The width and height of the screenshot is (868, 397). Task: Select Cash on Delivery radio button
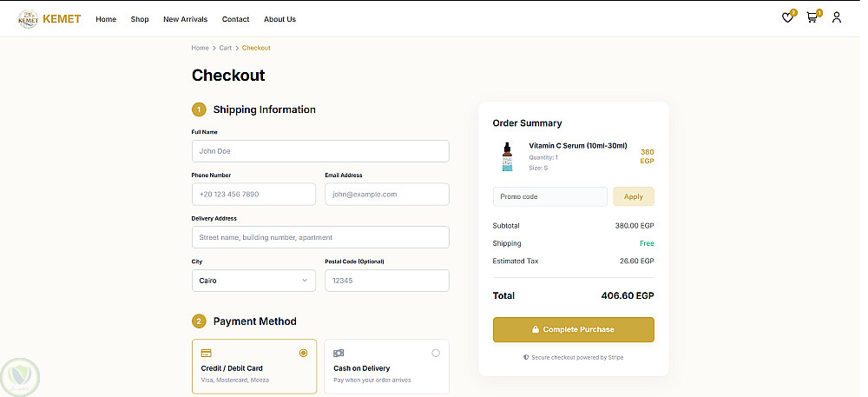tap(436, 353)
